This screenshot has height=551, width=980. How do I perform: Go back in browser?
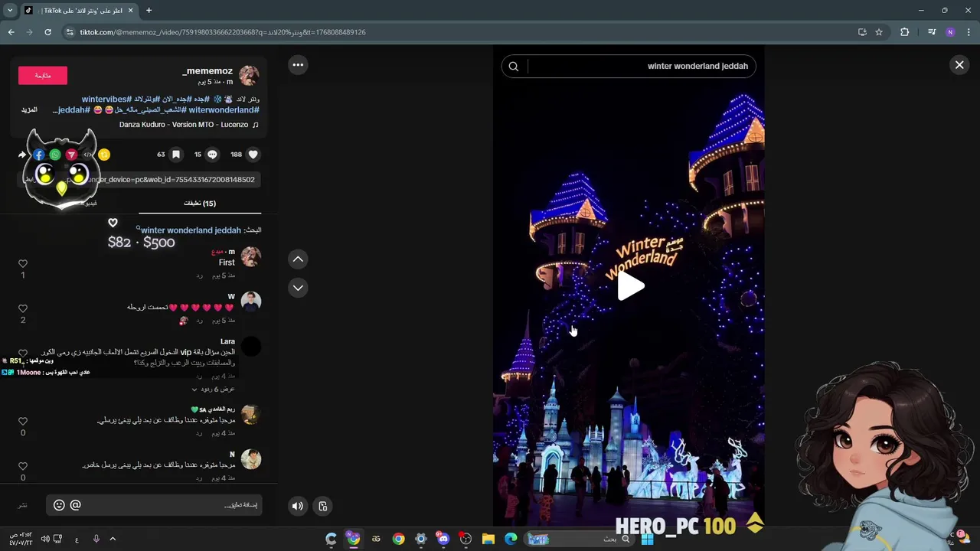pos(11,32)
